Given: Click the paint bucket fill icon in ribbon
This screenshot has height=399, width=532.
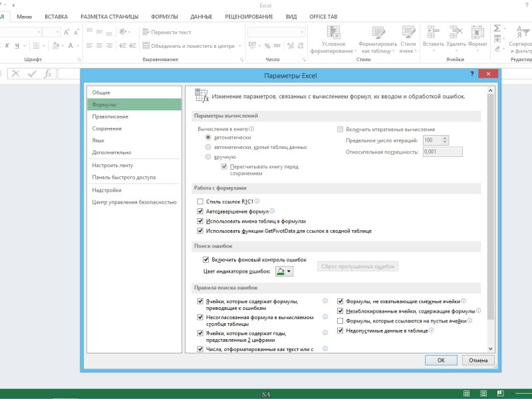Looking at the screenshot, I should tap(56, 45).
